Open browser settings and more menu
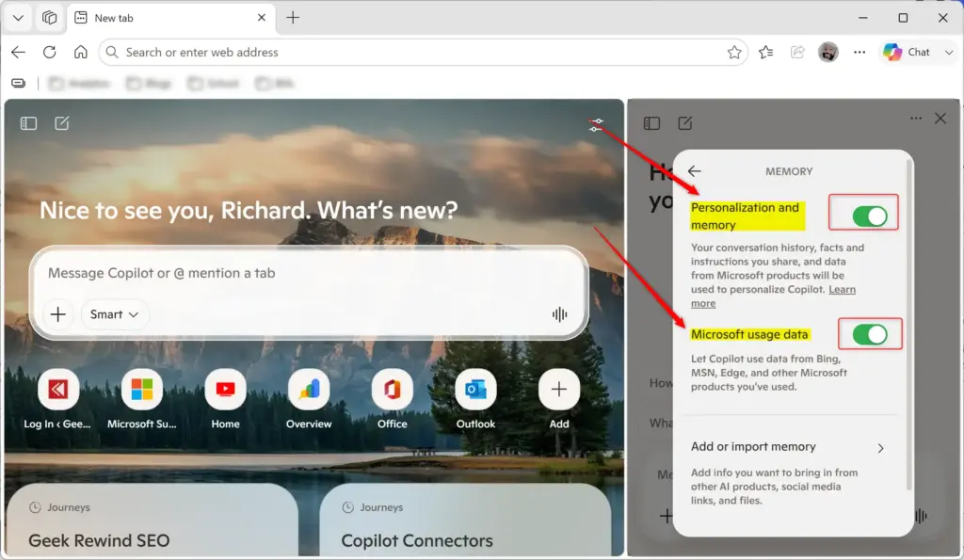This screenshot has width=964, height=560. tap(860, 53)
